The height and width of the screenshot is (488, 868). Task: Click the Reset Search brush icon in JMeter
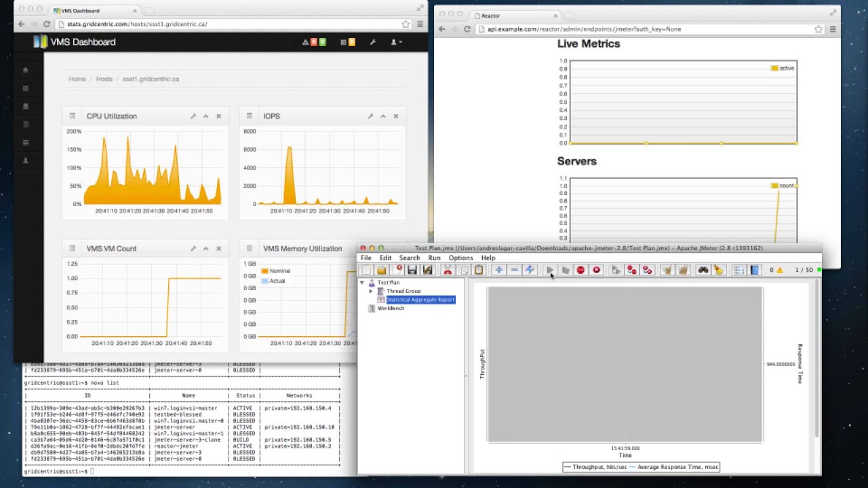click(718, 270)
